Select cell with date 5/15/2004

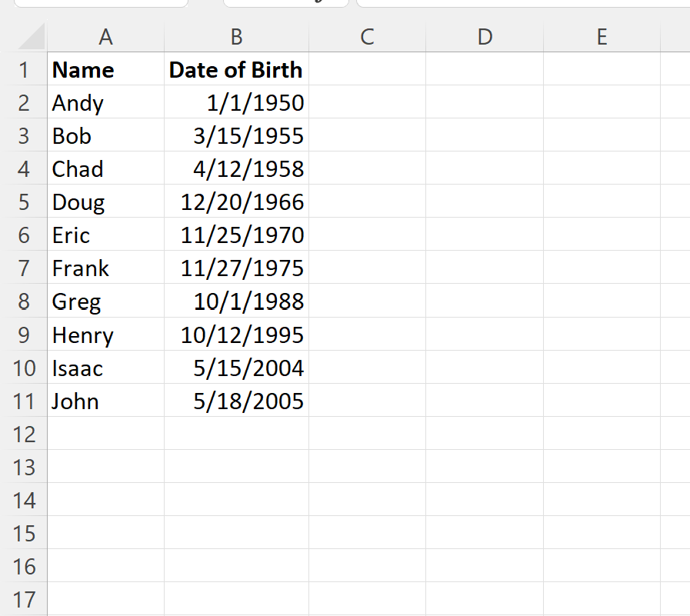(x=236, y=368)
